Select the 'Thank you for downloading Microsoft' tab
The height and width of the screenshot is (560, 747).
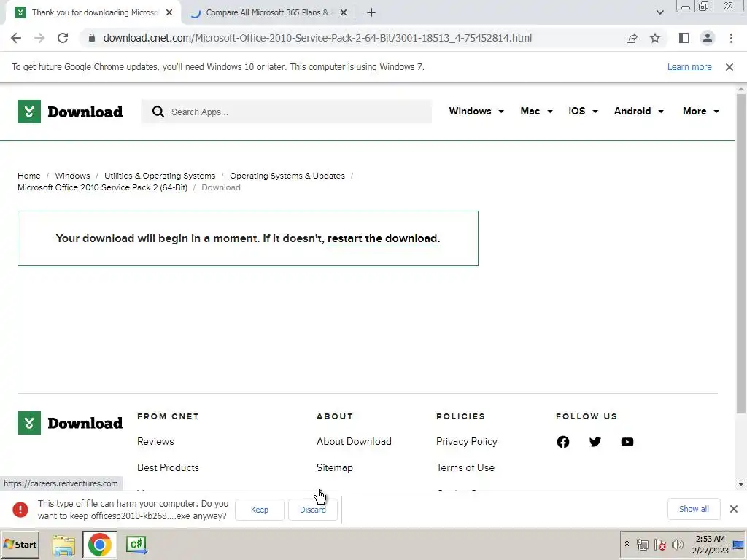(94, 13)
